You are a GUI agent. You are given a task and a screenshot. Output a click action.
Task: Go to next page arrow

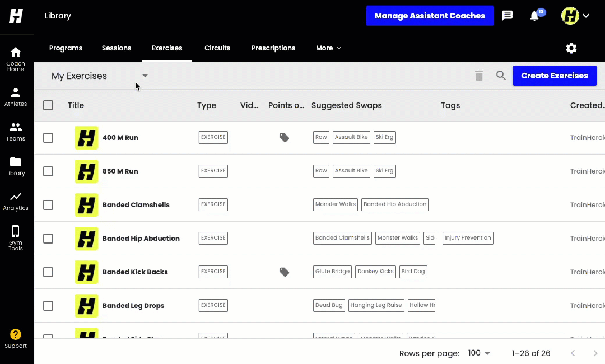coord(595,353)
